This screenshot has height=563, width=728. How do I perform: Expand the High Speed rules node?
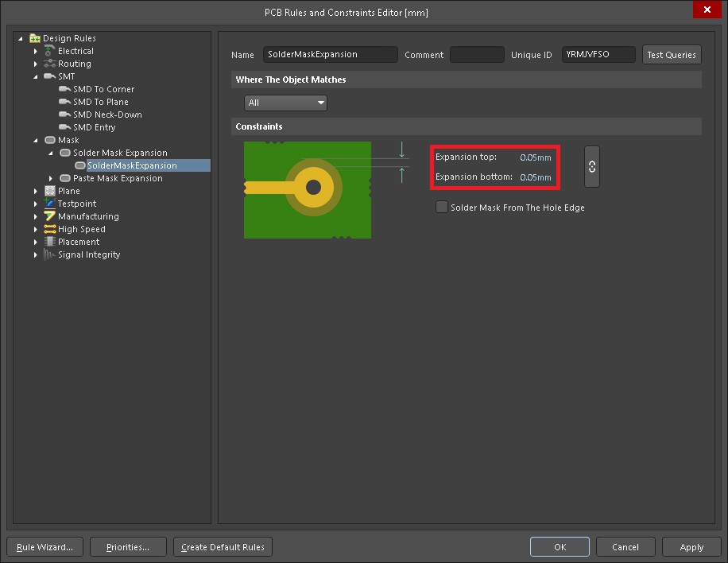coord(35,230)
